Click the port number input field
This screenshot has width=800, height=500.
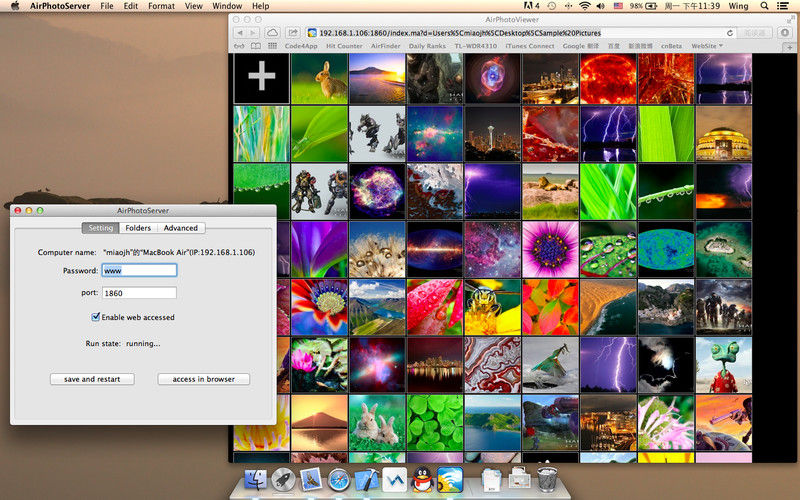[139, 293]
